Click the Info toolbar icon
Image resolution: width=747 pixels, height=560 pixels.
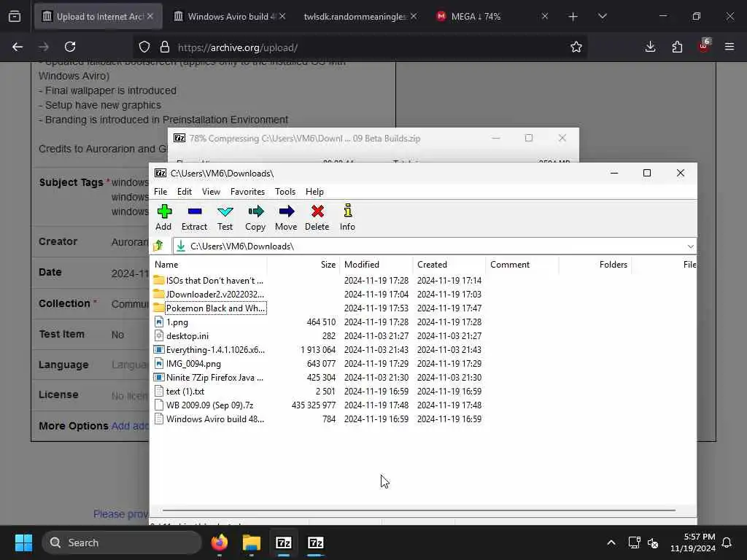347,217
